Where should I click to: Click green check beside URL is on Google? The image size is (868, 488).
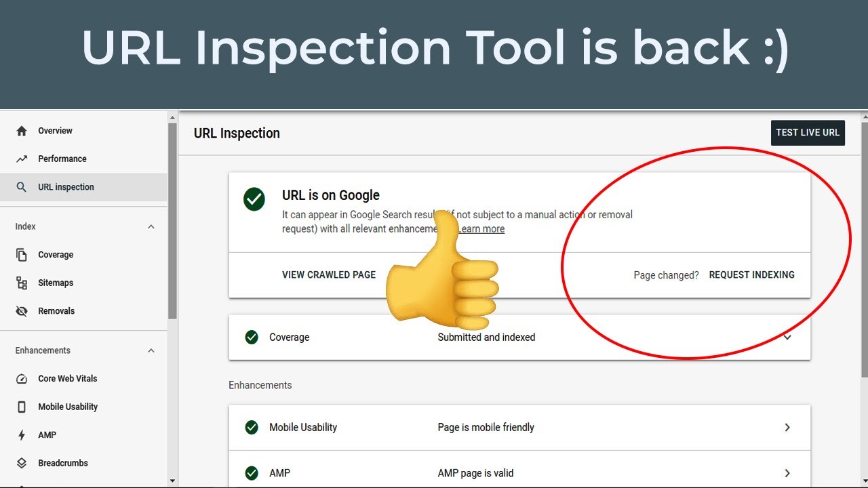pyautogui.click(x=254, y=200)
